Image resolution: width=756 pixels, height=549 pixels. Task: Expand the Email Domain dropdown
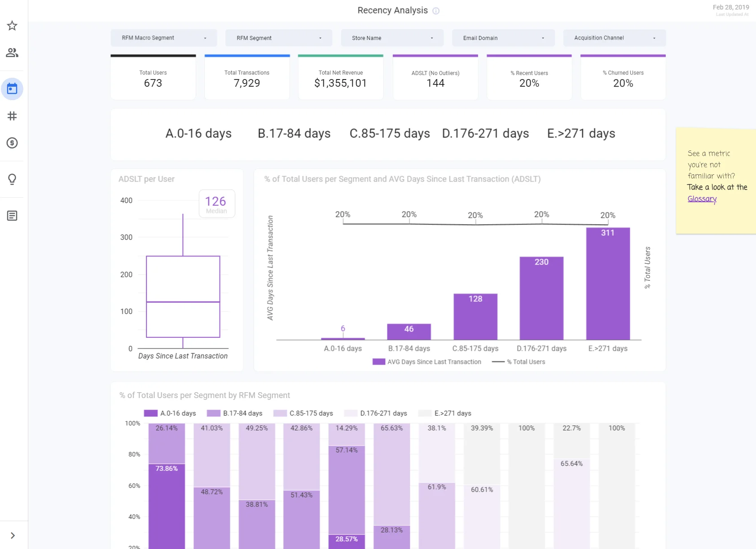pyautogui.click(x=503, y=38)
